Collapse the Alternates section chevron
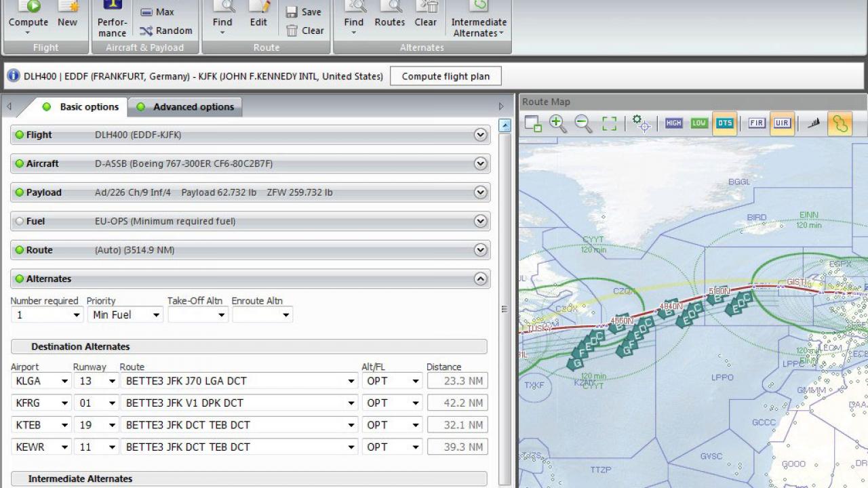 coord(480,279)
